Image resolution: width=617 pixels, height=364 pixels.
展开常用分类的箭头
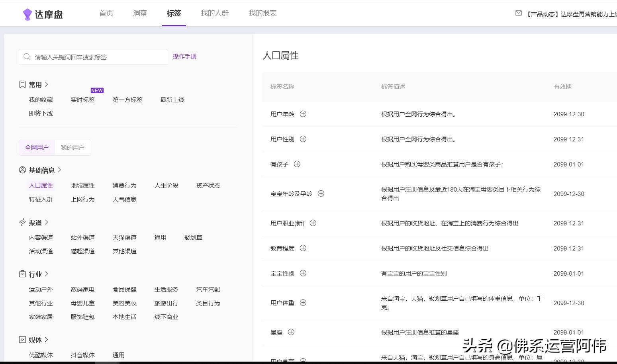click(47, 84)
